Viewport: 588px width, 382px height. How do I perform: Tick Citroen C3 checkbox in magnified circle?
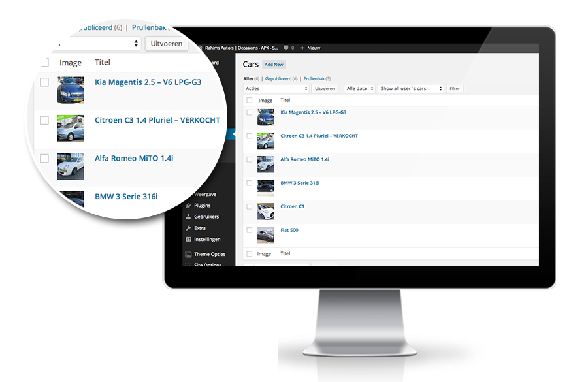pyautogui.click(x=44, y=120)
